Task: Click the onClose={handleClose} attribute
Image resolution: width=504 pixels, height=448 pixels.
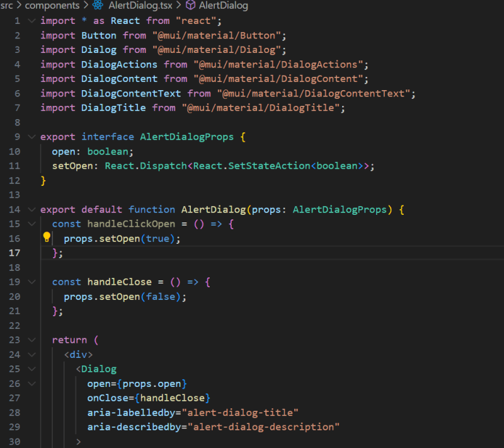Action: 149,398
